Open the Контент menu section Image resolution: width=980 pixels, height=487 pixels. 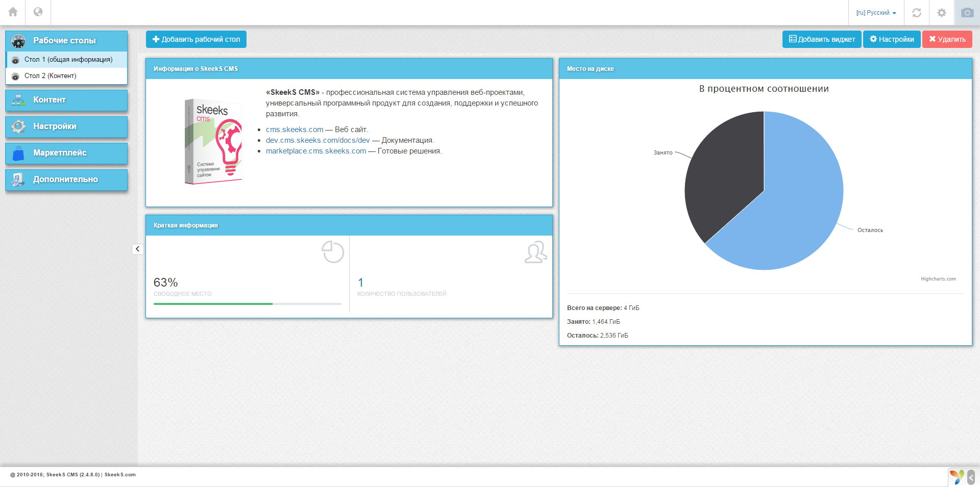click(66, 100)
